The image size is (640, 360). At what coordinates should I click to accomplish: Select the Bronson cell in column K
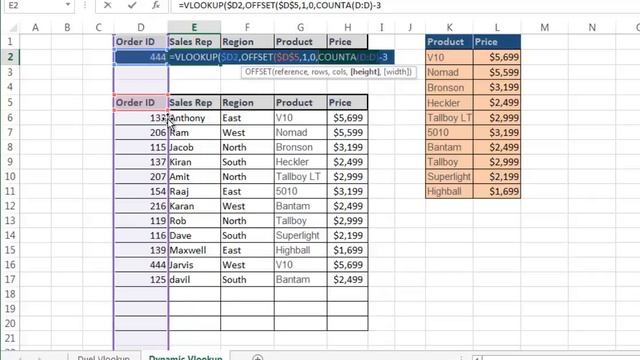[449, 87]
